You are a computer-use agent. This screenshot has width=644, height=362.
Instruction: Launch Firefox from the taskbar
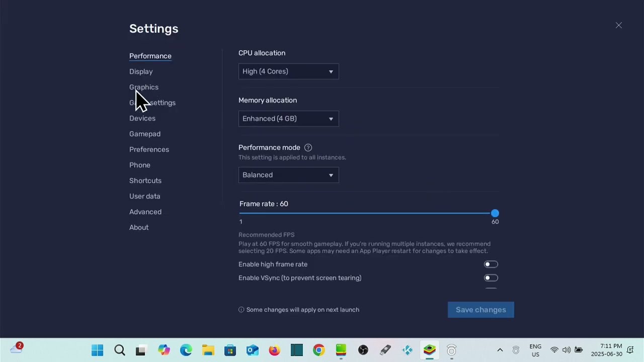[274, 350]
